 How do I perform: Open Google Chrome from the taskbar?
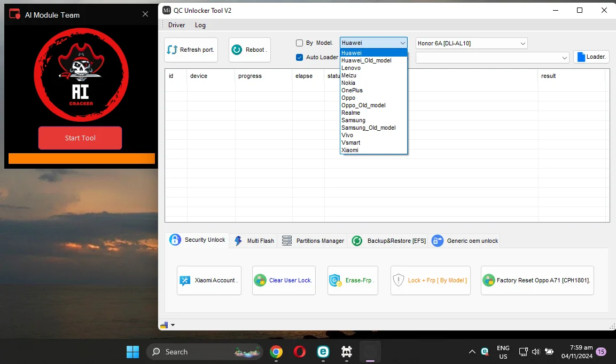(x=276, y=352)
